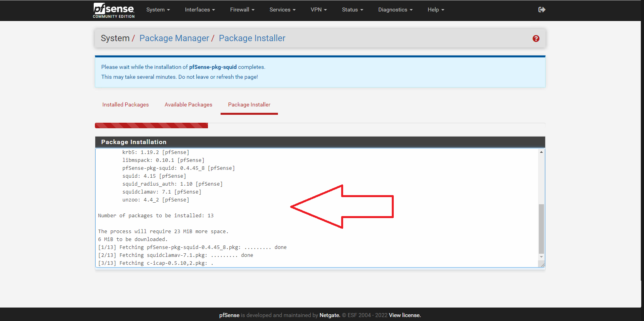This screenshot has height=321, width=644.
Task: Click the 'unzoo: 4.4_2 [pfSense]' log line
Action: coord(156,199)
